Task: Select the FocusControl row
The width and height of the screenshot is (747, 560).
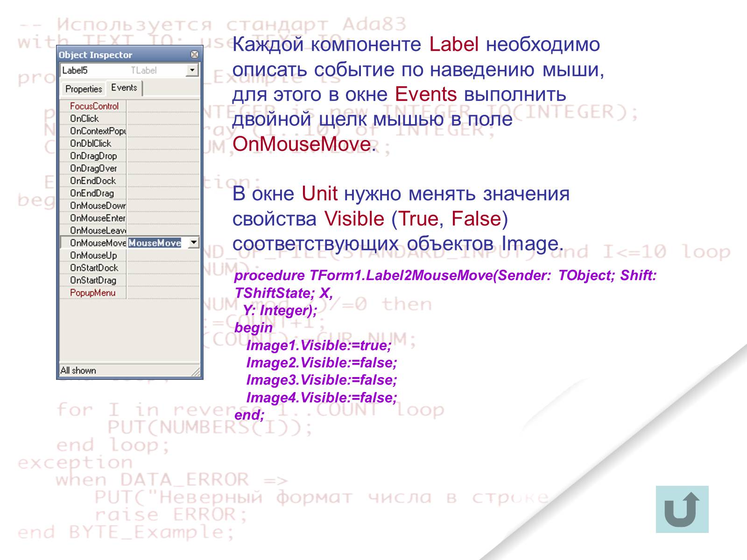Action: 129,106
